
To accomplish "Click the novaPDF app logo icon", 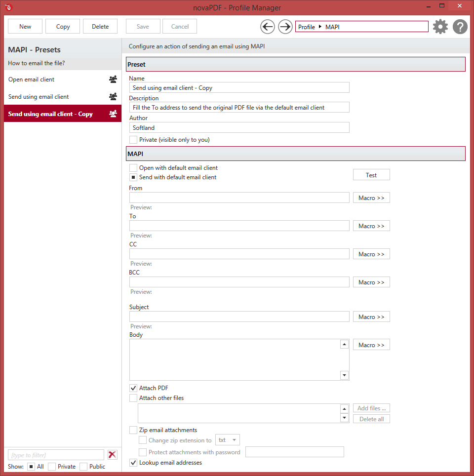I will tap(8, 7).
